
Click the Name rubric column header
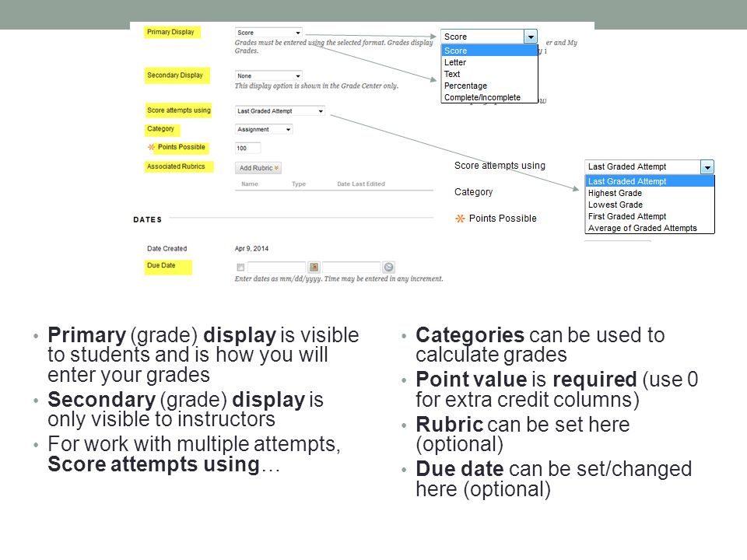pyautogui.click(x=250, y=184)
